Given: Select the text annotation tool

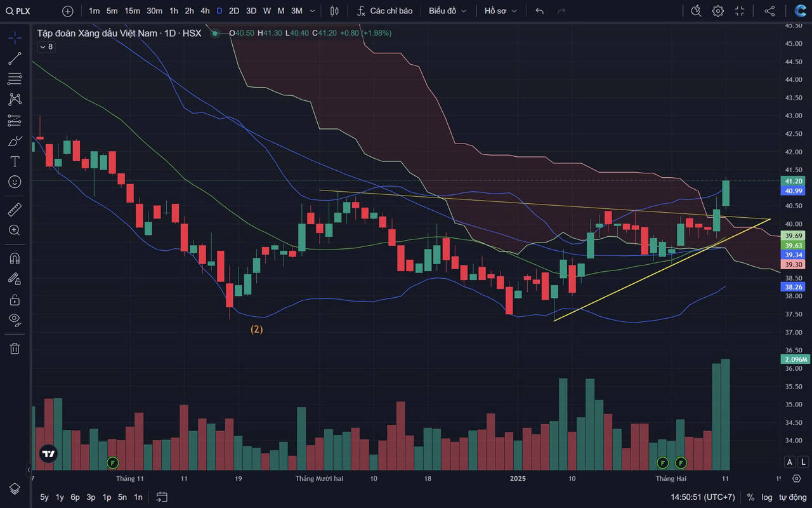Looking at the screenshot, I should click(x=15, y=161).
